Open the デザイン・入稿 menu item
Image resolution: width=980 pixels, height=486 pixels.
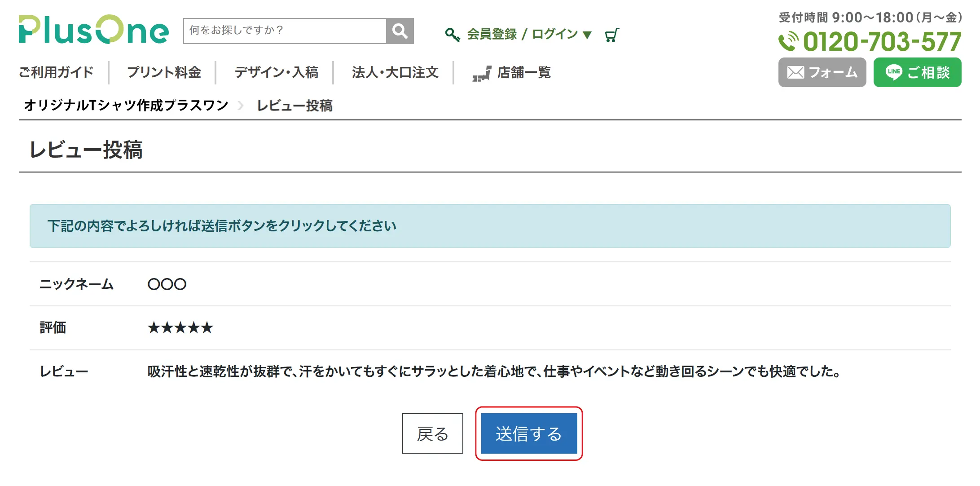click(x=276, y=72)
